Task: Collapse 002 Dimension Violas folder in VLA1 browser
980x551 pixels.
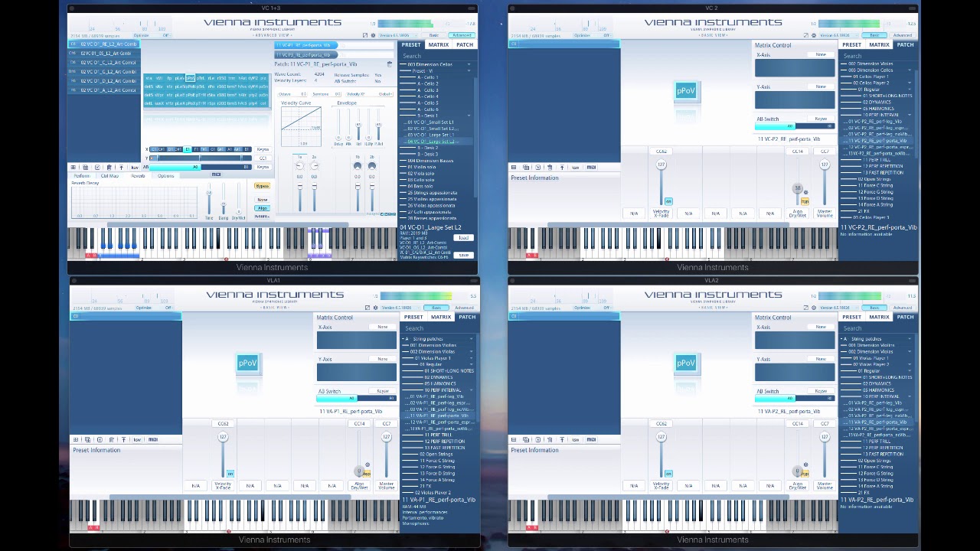Action: tap(471, 351)
